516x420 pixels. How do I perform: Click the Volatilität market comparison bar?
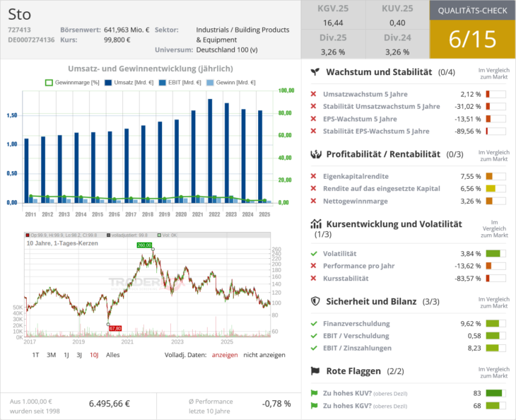496,253
